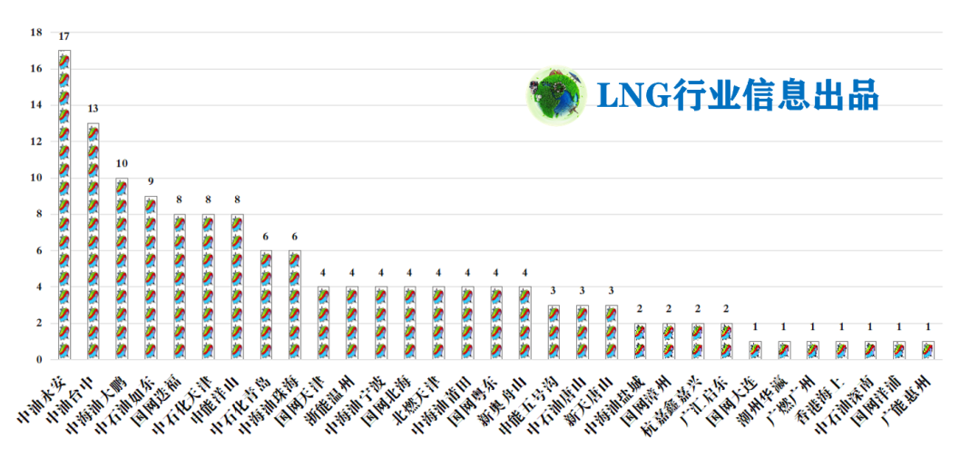Screen dimensions: 980x457
Task: Click the data label 10 above 中海油大鹏
Action: [x=122, y=163]
